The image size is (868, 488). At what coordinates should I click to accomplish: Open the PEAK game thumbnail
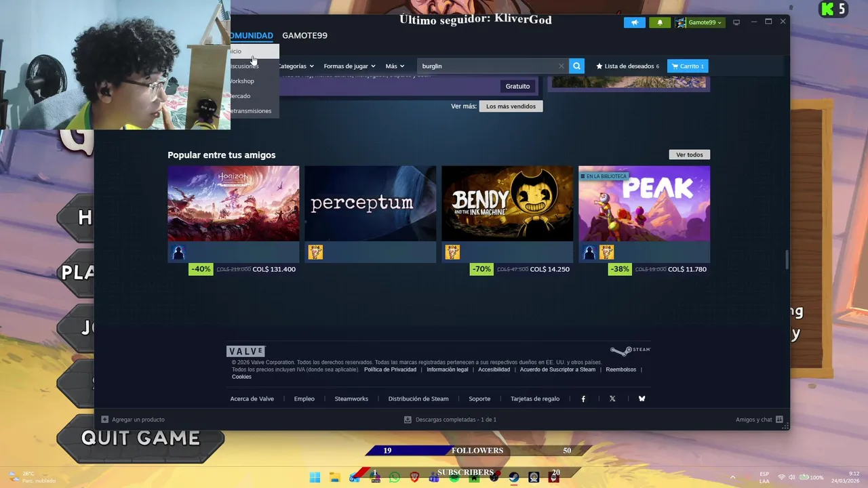click(x=644, y=203)
